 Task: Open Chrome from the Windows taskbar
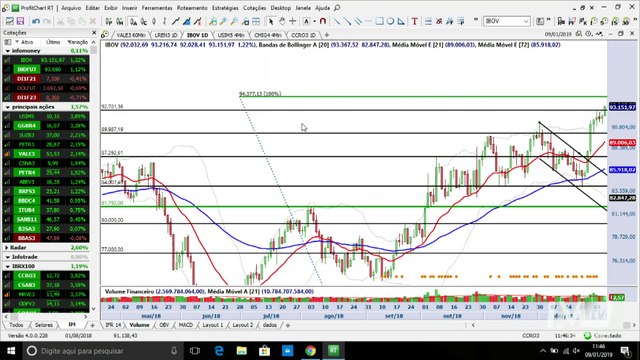click(x=310, y=351)
